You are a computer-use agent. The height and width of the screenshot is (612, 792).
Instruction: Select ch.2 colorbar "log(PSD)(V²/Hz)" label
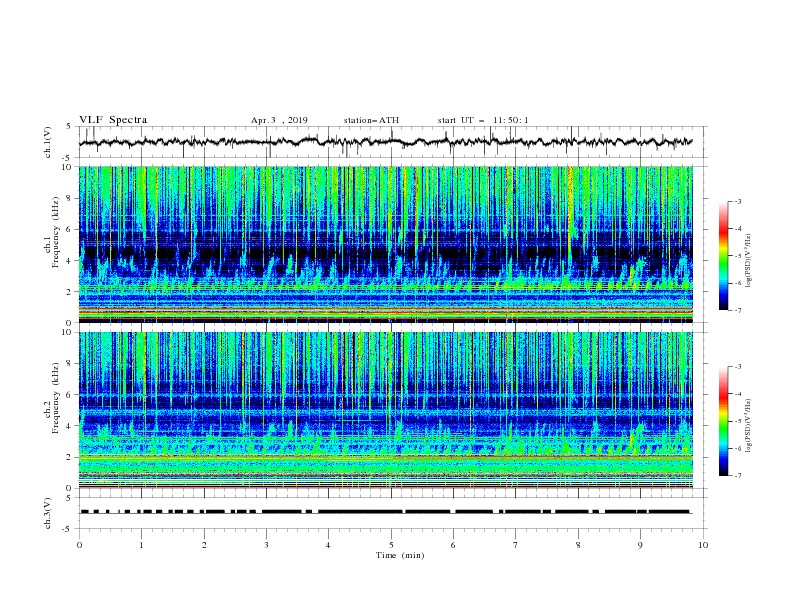click(749, 426)
